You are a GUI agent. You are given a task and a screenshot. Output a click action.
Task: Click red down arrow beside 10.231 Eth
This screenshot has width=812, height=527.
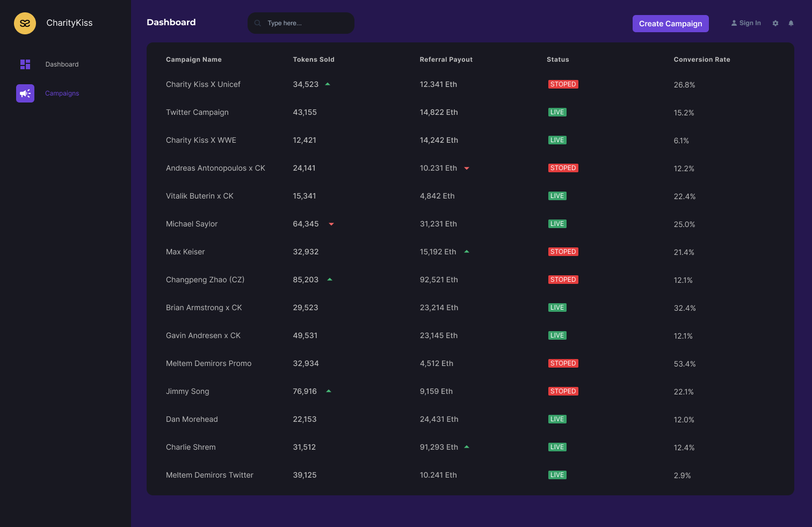click(467, 169)
